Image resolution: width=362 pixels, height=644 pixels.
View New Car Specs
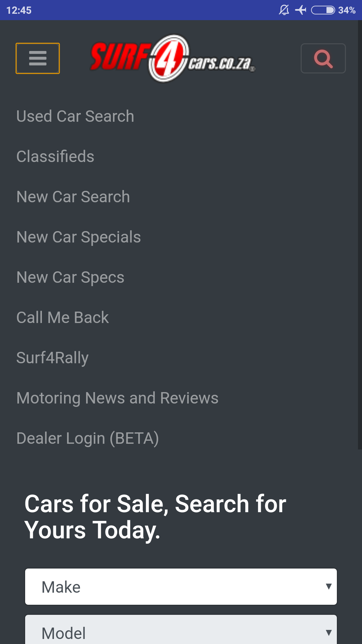[x=70, y=277]
